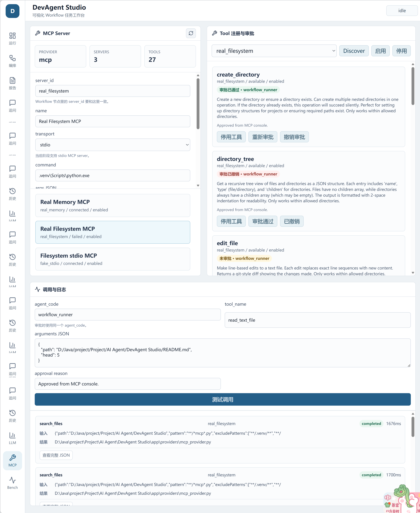Click the 启用 button beside Discover

click(x=380, y=51)
